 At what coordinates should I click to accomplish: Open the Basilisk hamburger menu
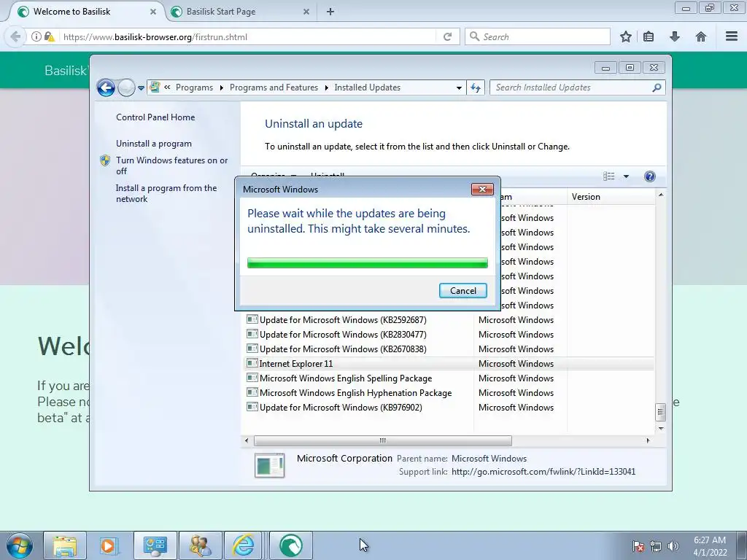pyautogui.click(x=732, y=36)
